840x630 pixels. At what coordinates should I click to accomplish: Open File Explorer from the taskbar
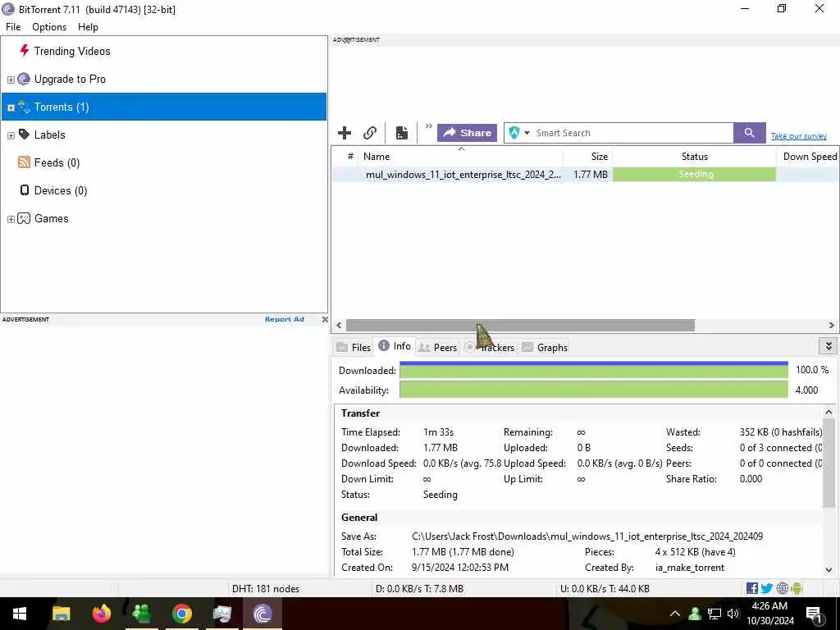[61, 614]
